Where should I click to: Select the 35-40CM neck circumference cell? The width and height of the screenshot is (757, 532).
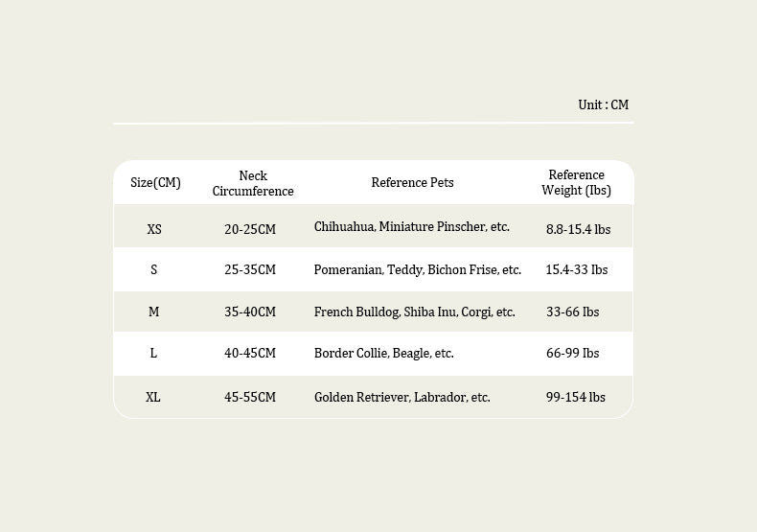tap(250, 312)
